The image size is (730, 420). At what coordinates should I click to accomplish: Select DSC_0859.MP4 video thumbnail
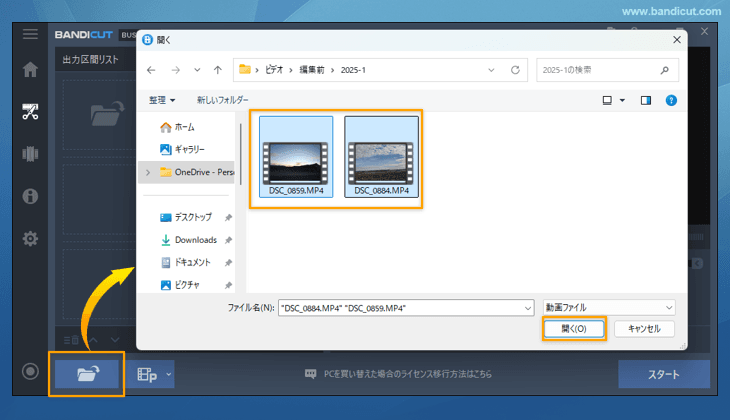point(296,156)
